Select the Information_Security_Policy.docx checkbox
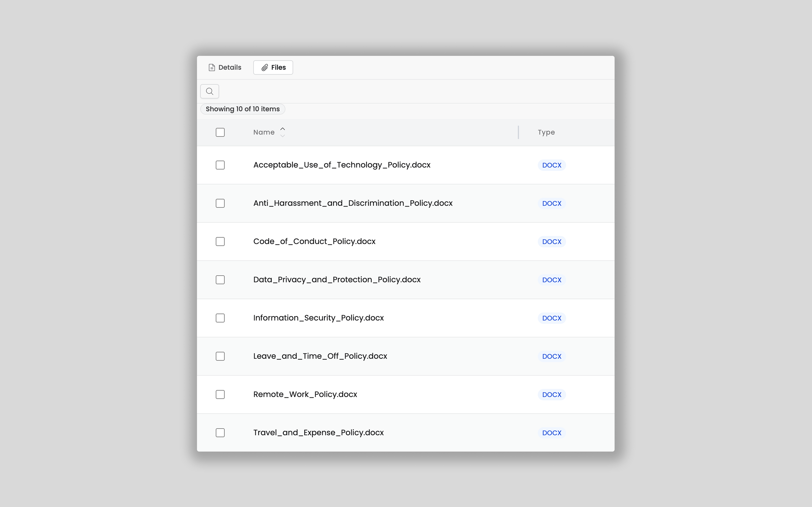The width and height of the screenshot is (812, 507). (x=220, y=318)
